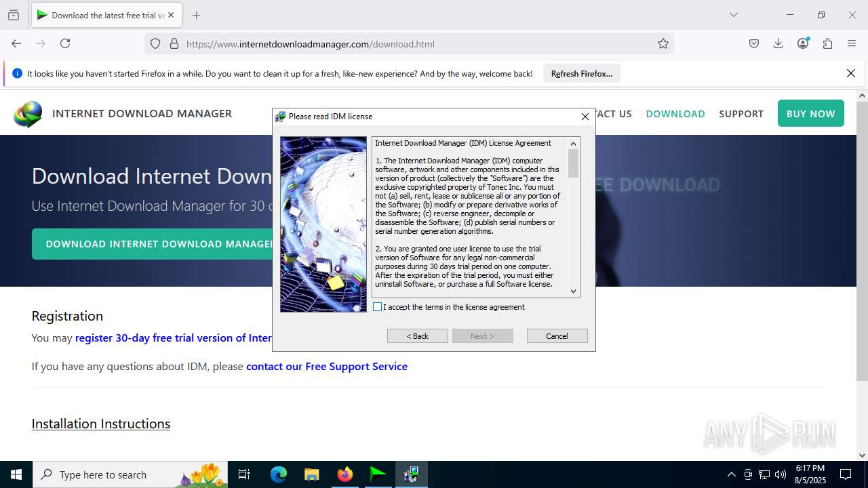Accept the license agreement terms checkbox
Screen dimensions: 868x488
tap(378, 307)
